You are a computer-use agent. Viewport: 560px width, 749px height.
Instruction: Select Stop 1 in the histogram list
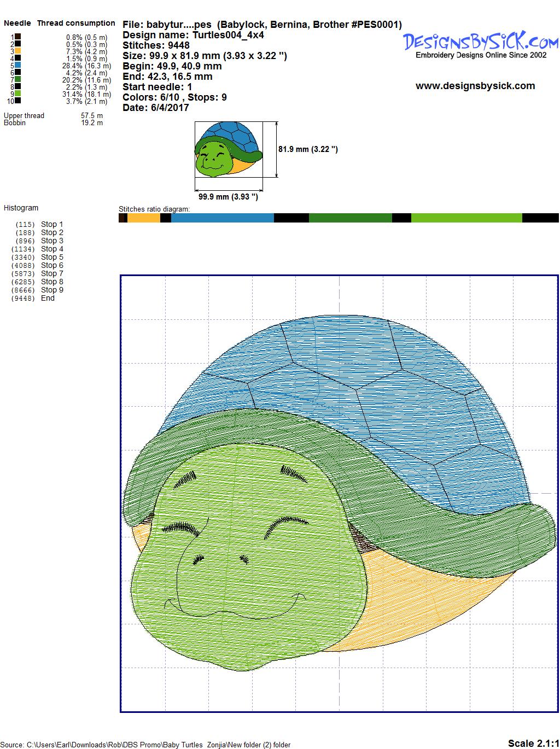[x=52, y=224]
